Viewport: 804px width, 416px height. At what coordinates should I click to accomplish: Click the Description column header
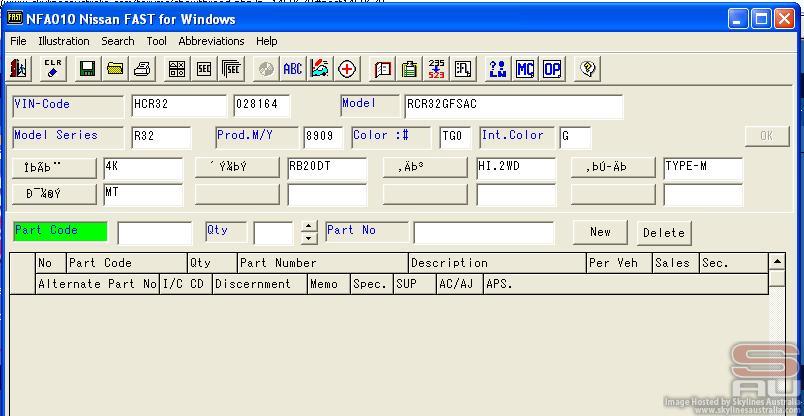pyautogui.click(x=497, y=263)
